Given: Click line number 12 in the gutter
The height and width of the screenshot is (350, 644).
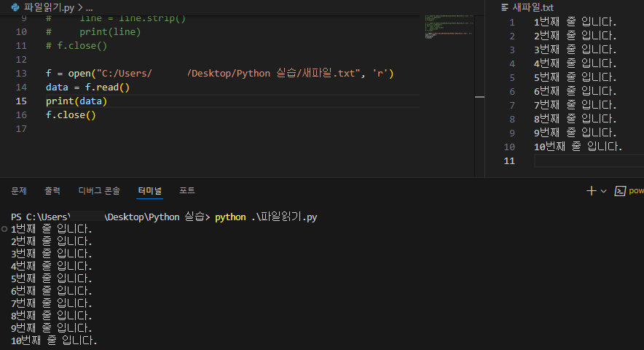Looking at the screenshot, I should (x=21, y=60).
